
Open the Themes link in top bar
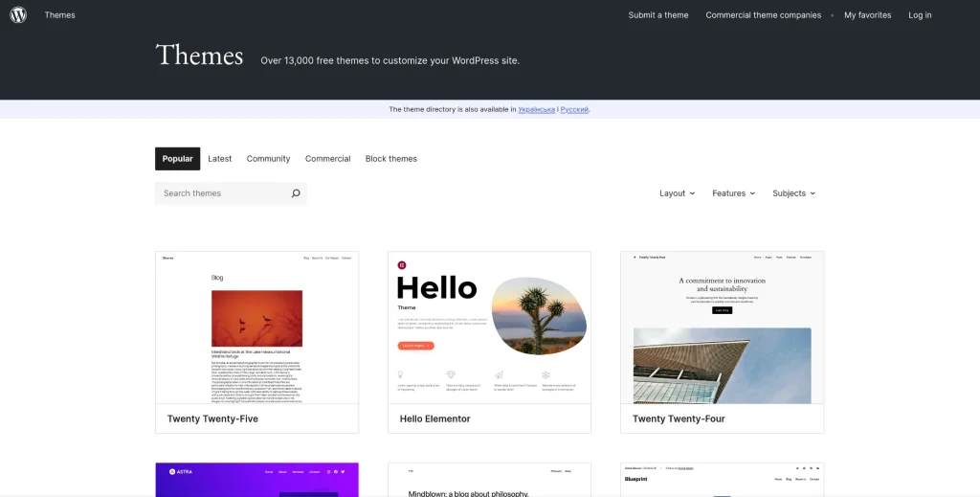pyautogui.click(x=60, y=15)
